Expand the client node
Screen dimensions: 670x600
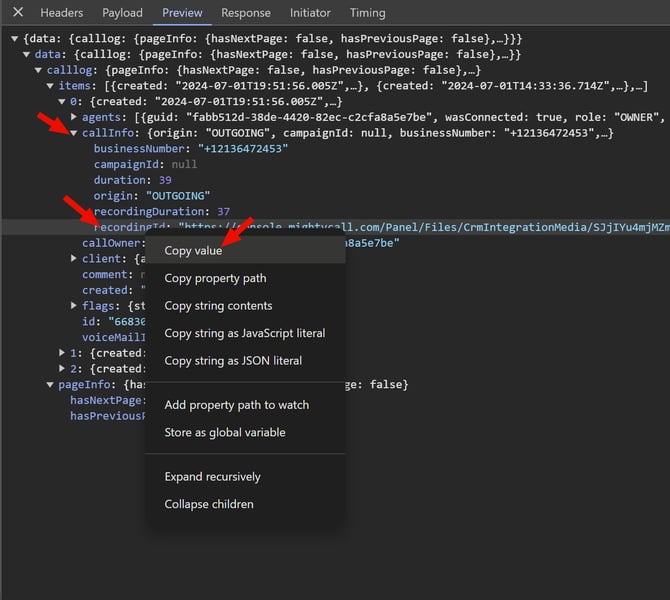[x=74, y=258]
